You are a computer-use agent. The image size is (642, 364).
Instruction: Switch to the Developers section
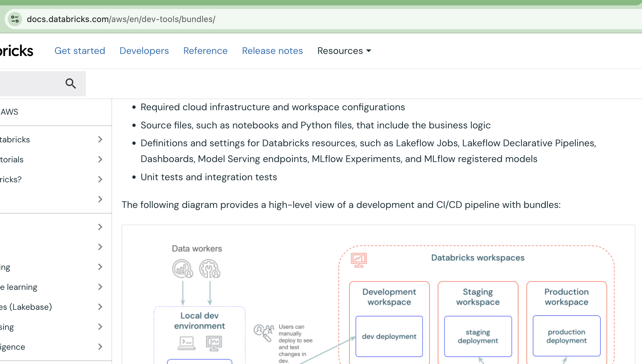(x=144, y=51)
